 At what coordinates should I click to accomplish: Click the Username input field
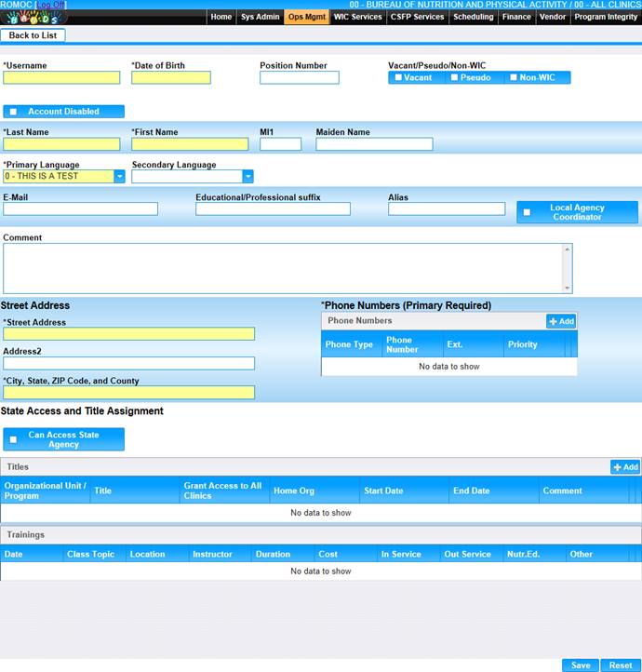tap(61, 78)
